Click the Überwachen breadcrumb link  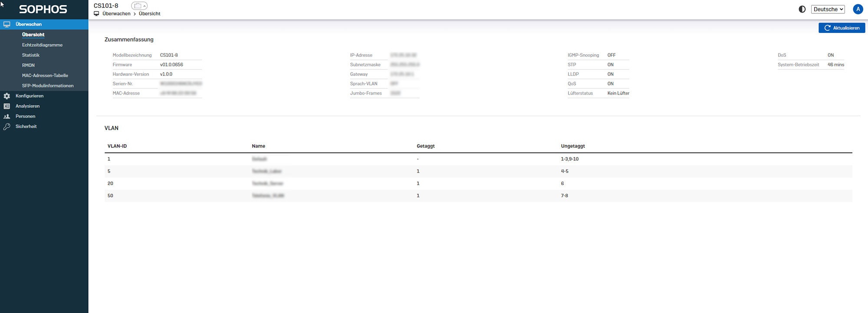click(x=116, y=14)
